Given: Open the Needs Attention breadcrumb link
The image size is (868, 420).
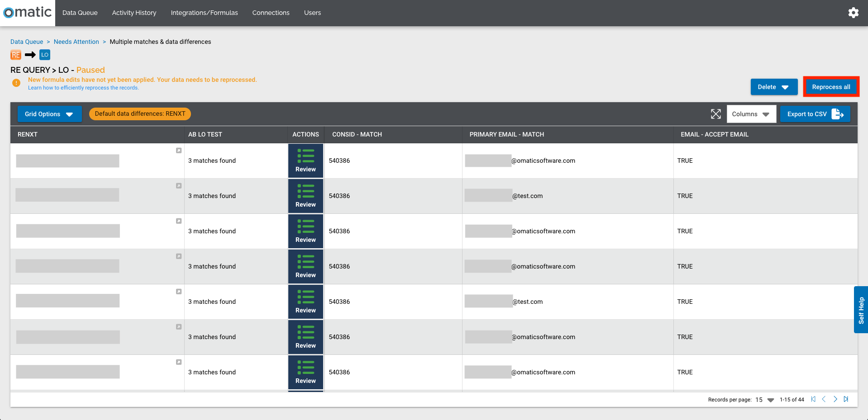Looking at the screenshot, I should [76, 42].
